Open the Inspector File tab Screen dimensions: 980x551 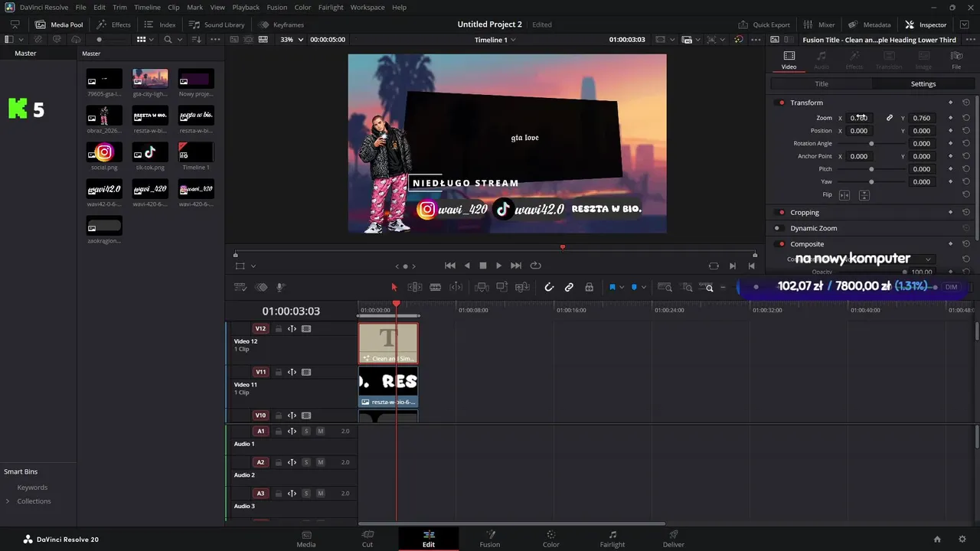point(956,60)
